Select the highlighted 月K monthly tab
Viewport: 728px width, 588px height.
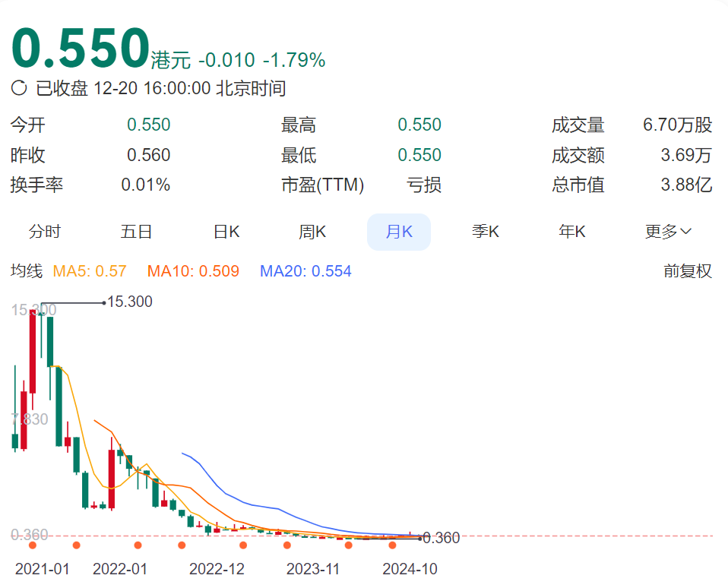pyautogui.click(x=399, y=232)
